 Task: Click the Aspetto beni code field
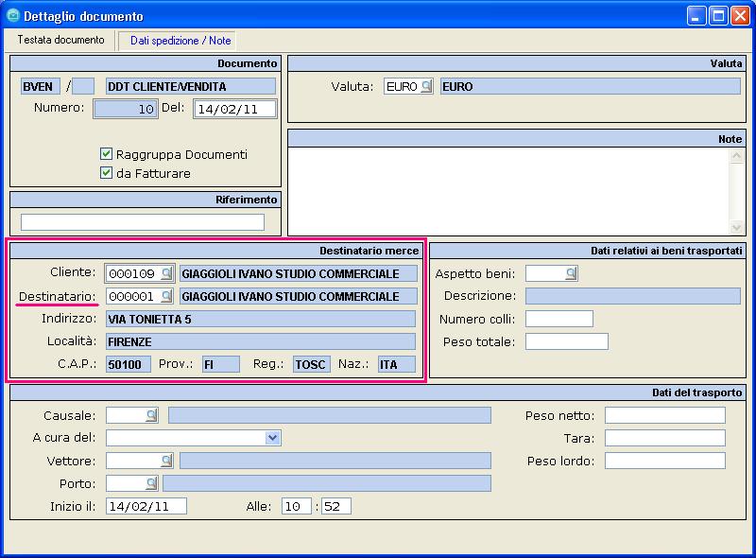coord(545,273)
